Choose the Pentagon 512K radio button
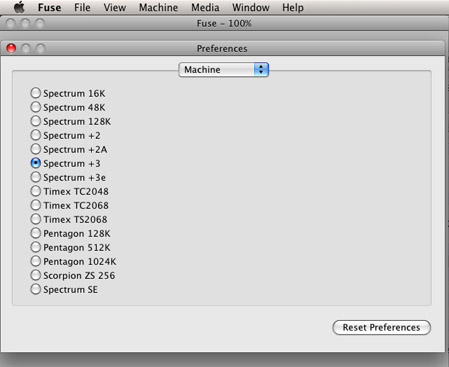449x367 pixels. click(x=35, y=247)
